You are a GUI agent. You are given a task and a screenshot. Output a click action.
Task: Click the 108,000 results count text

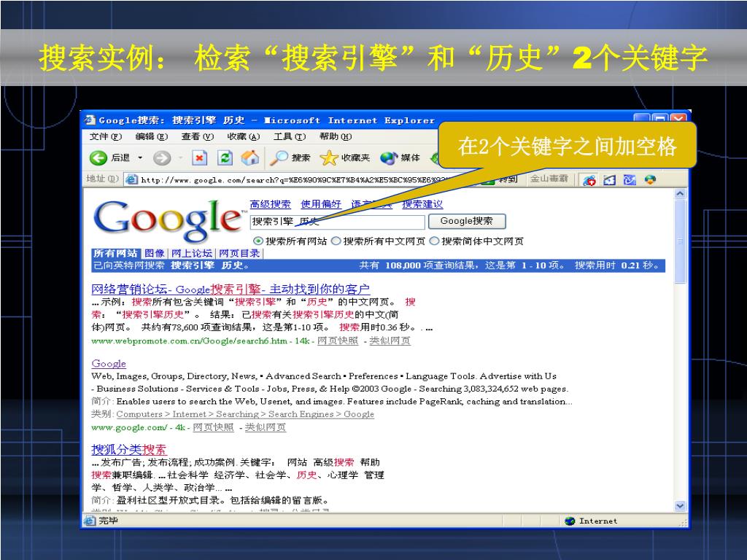coord(403,265)
